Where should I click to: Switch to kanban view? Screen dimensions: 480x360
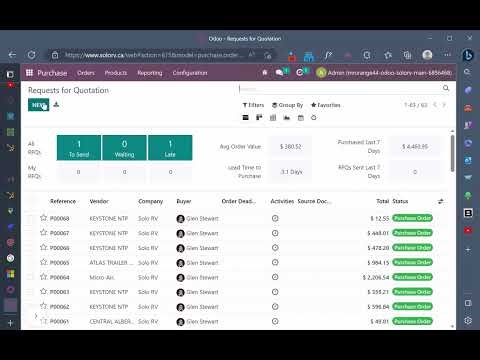(259, 117)
